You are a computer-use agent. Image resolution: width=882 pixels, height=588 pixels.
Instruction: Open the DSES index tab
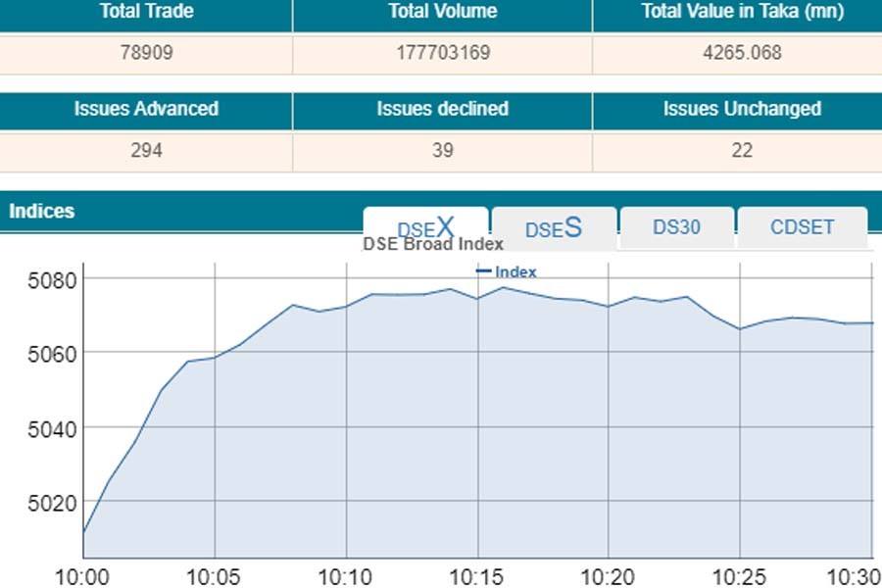[x=554, y=228]
